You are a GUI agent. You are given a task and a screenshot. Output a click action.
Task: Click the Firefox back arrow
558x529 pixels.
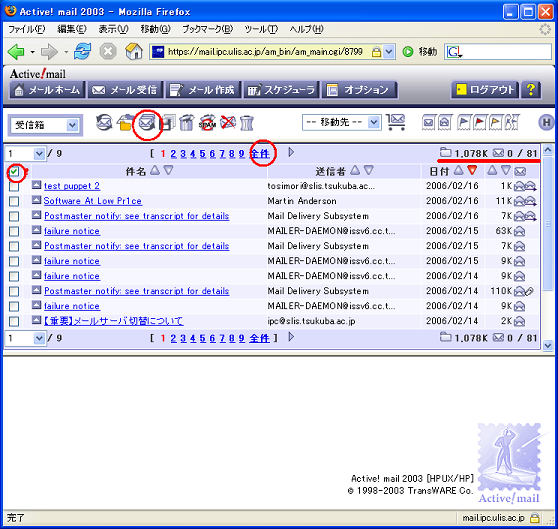(16, 52)
